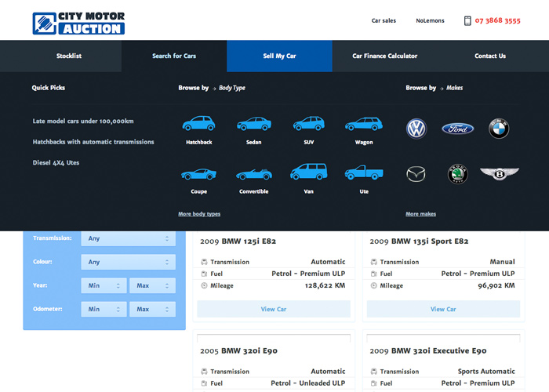Click the 2005 BMW 320i E90 title
549x392 pixels.
(x=238, y=350)
